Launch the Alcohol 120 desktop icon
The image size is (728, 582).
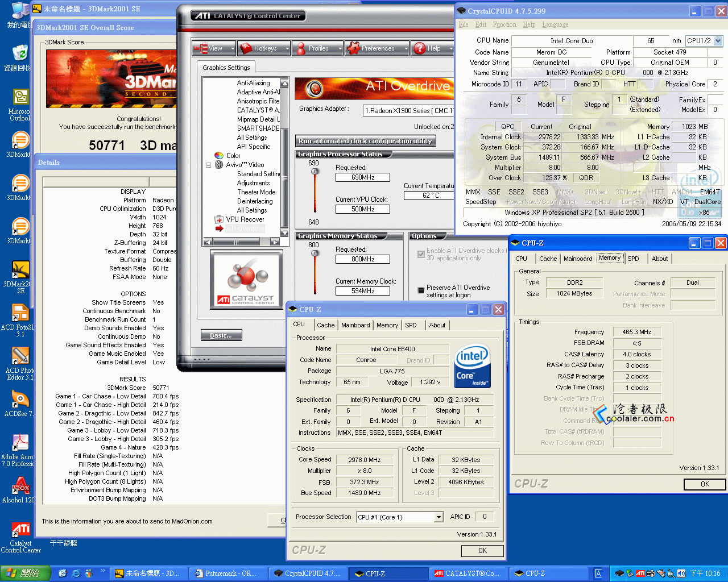(x=20, y=485)
